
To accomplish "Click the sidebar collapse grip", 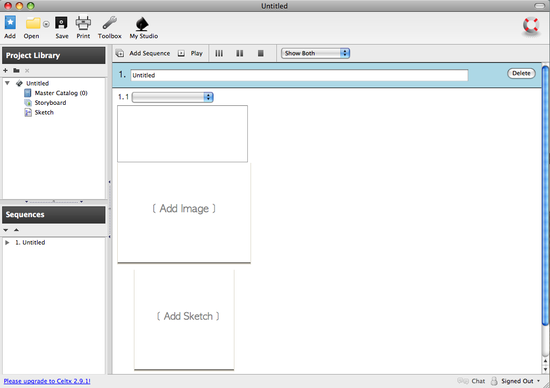I will pyautogui.click(x=109, y=209).
